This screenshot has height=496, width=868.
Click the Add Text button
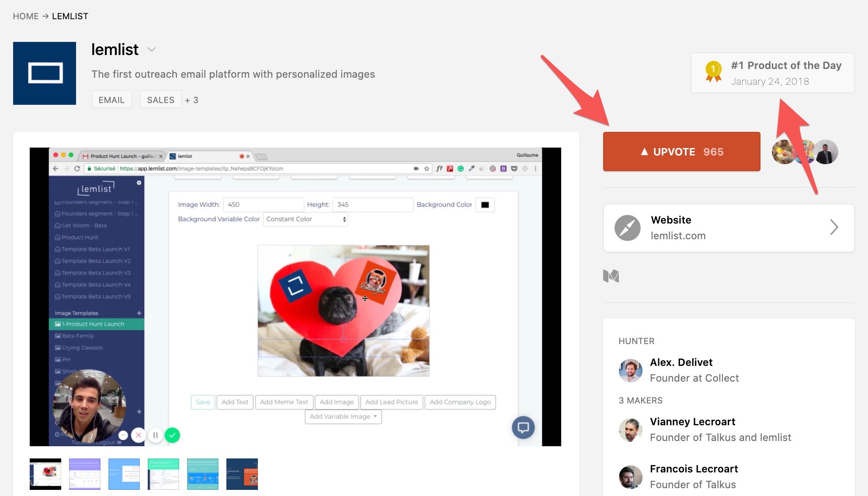point(235,402)
